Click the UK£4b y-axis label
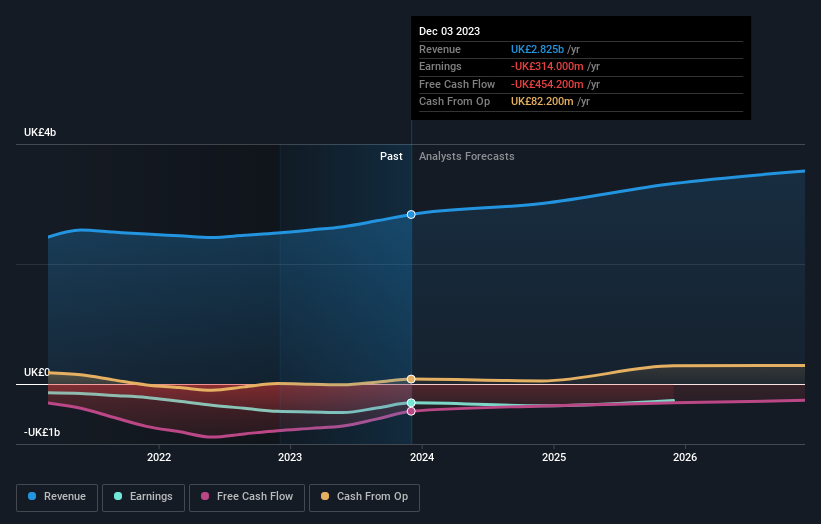 click(x=40, y=132)
